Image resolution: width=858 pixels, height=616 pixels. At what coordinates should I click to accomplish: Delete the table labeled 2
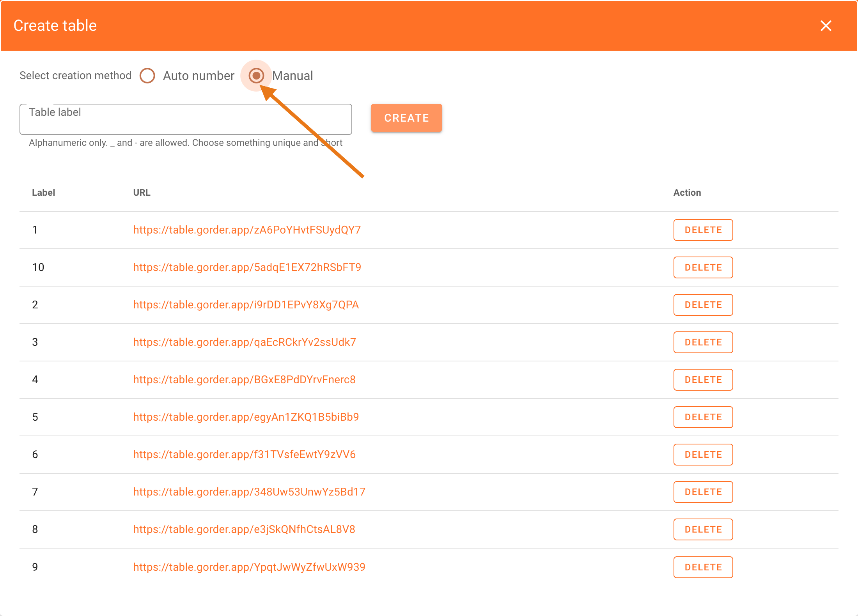click(703, 305)
